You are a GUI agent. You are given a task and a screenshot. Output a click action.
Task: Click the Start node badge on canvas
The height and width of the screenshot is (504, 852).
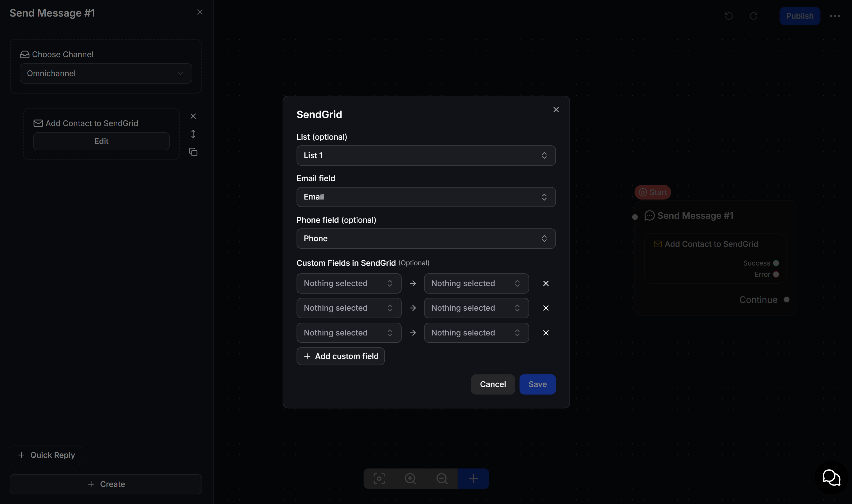[x=653, y=192]
